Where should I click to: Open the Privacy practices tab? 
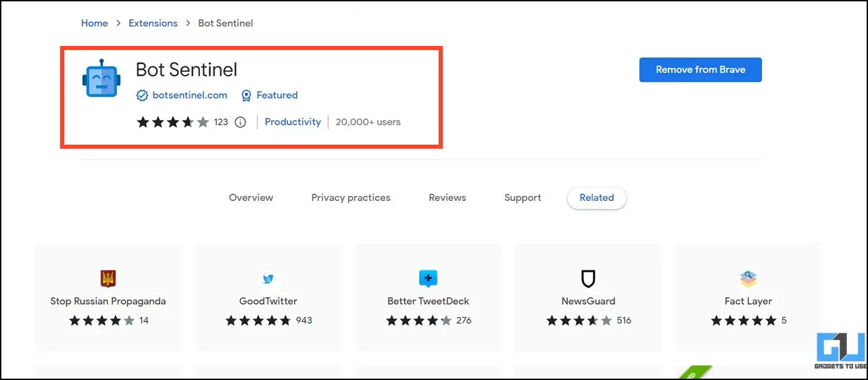pyautogui.click(x=351, y=197)
